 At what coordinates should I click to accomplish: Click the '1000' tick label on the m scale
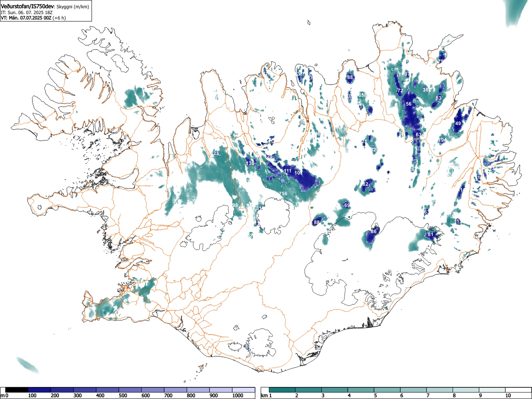(238, 396)
